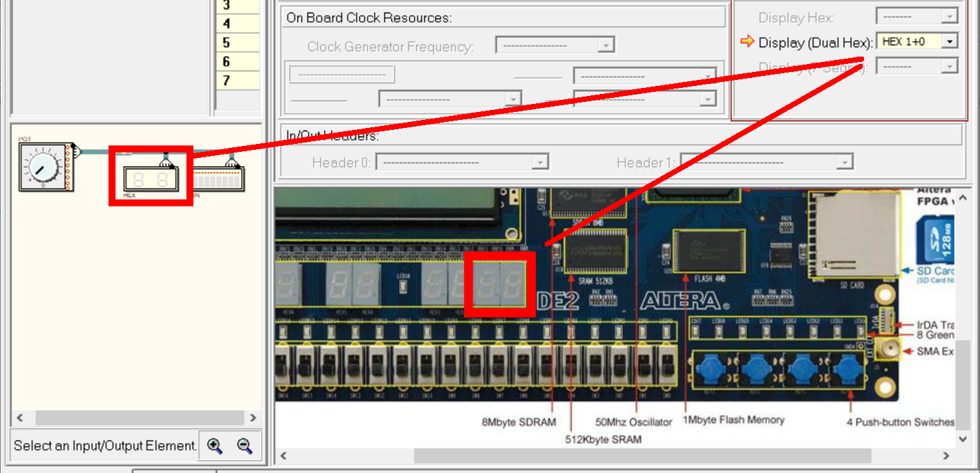This screenshot has height=473, width=980.
Task: Click 'Select an Input/Output Element.' status text
Action: point(105,446)
